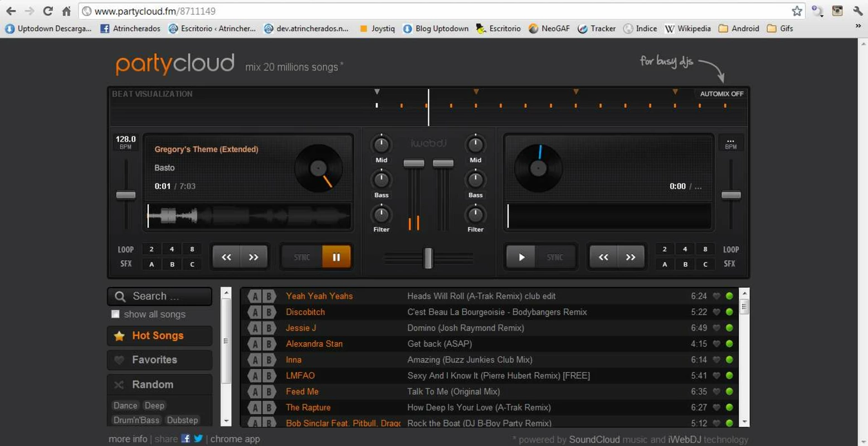Filter by Dance genre tag

tap(125, 405)
